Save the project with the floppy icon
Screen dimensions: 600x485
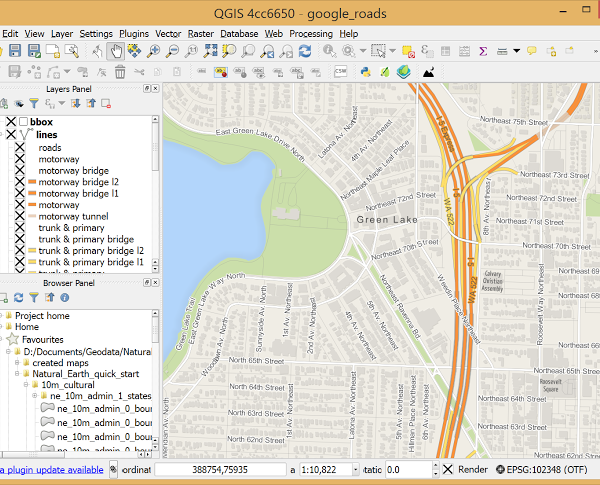(x=15, y=51)
